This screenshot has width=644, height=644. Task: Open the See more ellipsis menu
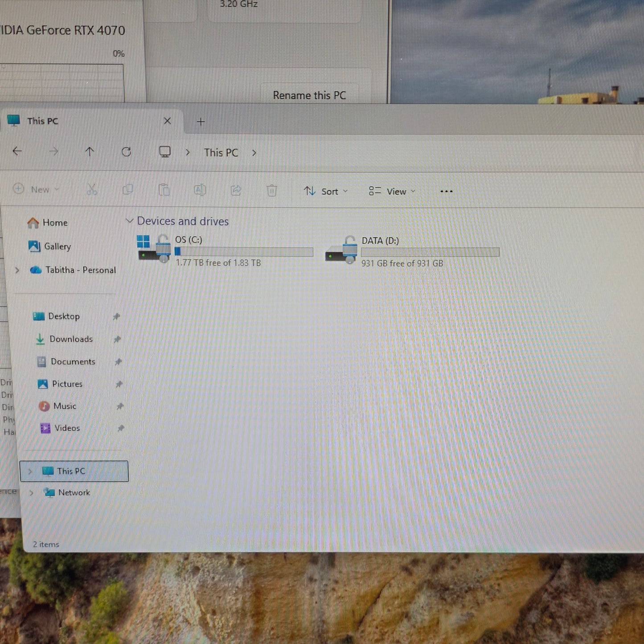pos(446,192)
